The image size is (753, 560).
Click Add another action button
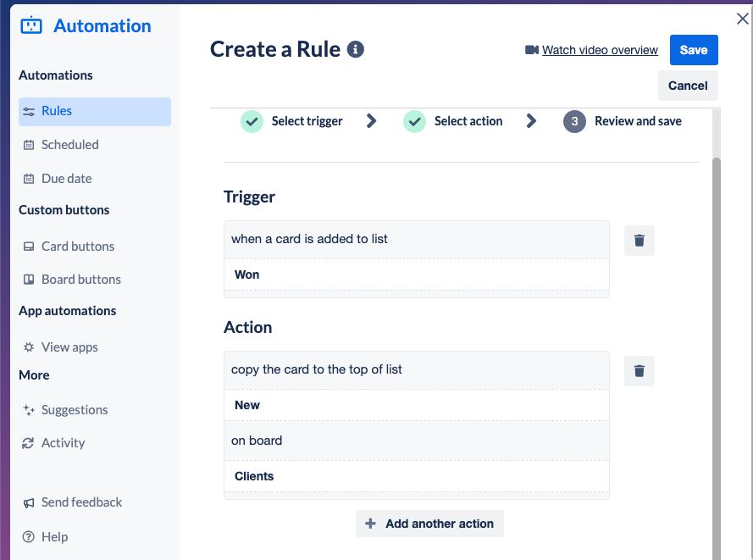(x=429, y=524)
